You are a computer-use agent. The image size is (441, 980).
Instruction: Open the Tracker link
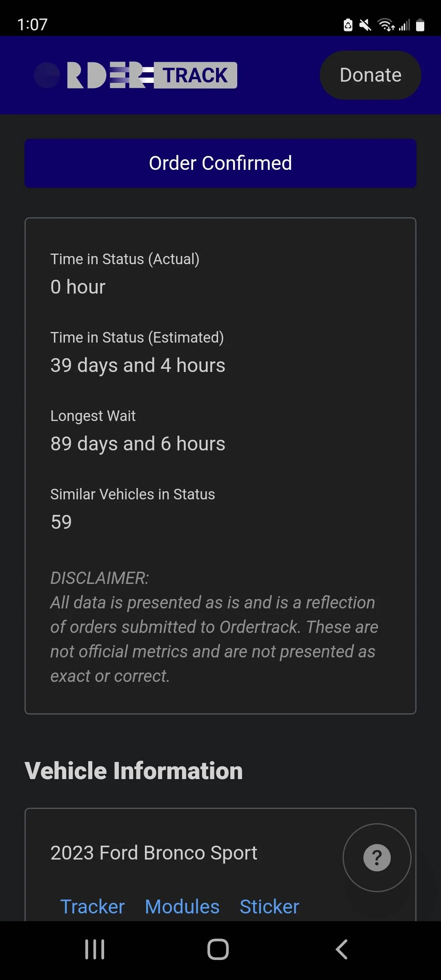pyautogui.click(x=92, y=906)
